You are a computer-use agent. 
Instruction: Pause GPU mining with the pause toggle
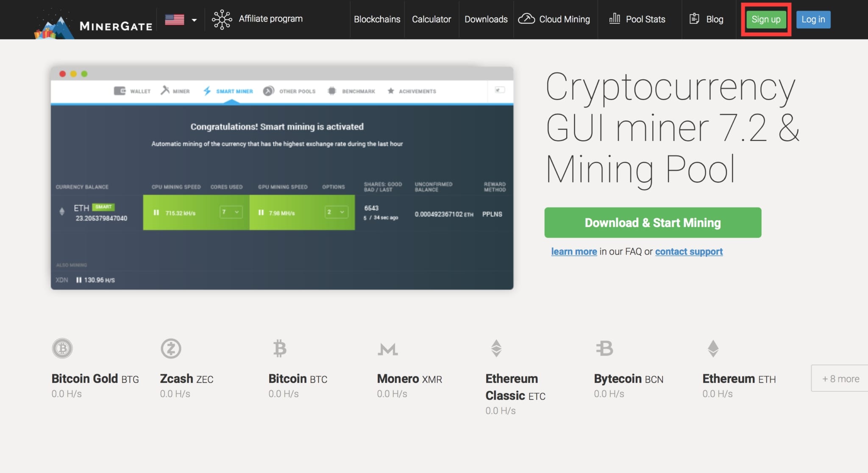pos(261,213)
